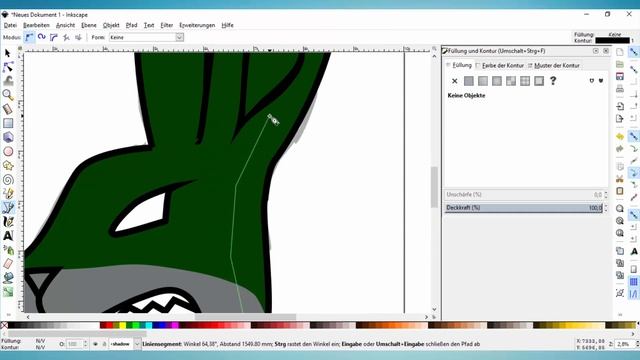640x360 pixels.
Task: Select the Star polygon tool
Action: 8,165
